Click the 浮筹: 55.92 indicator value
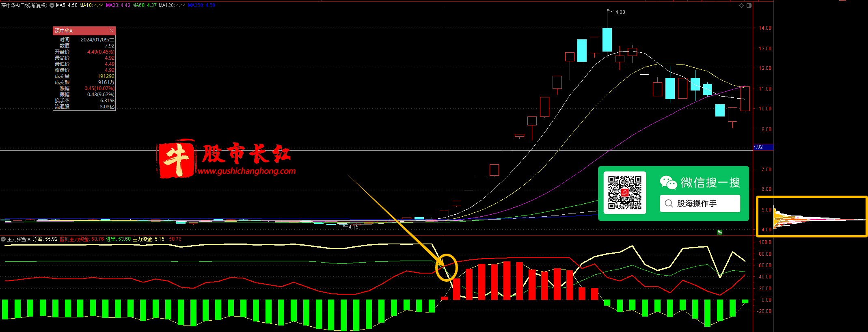This screenshot has height=332, width=868. pos(45,239)
